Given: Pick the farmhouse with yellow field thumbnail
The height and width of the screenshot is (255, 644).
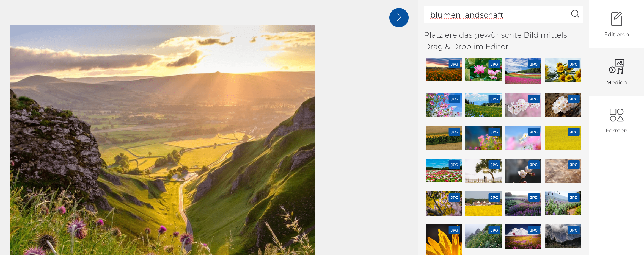Looking at the screenshot, I should click(x=483, y=204).
